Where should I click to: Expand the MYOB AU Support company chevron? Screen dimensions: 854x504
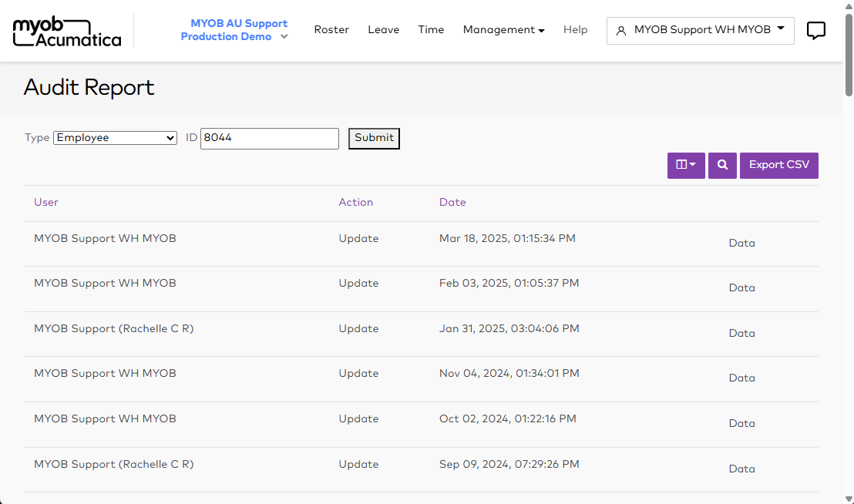[x=284, y=37]
